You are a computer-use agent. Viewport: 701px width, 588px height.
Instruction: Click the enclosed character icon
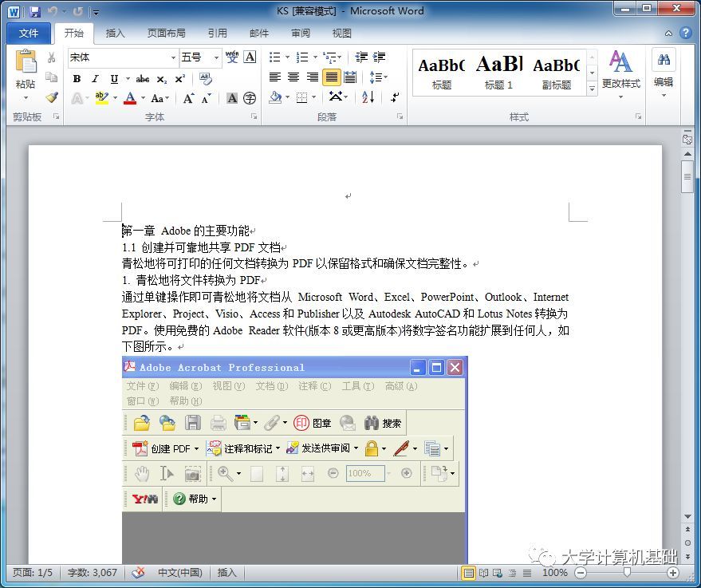click(x=250, y=98)
